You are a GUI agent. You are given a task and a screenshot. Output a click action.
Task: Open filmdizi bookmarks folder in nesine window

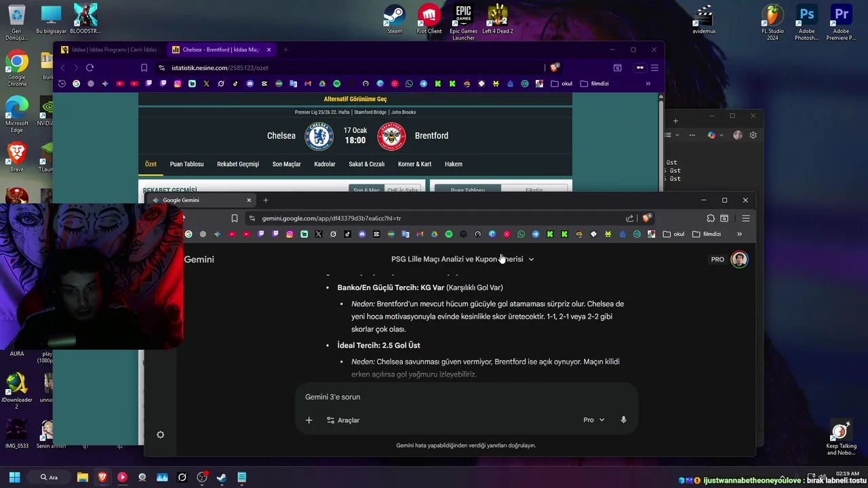[x=595, y=84]
